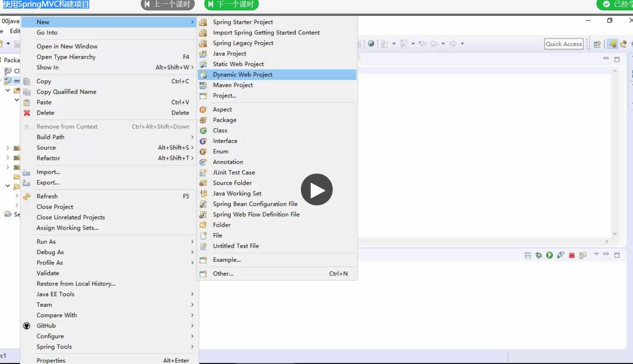Click the JUnit Test Case icon
The image size is (633, 364).
click(x=203, y=172)
